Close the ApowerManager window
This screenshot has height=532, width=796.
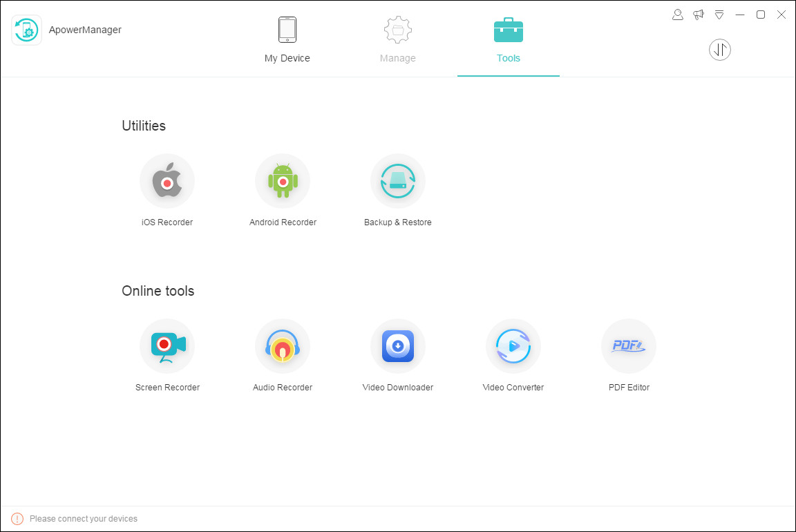(x=781, y=15)
